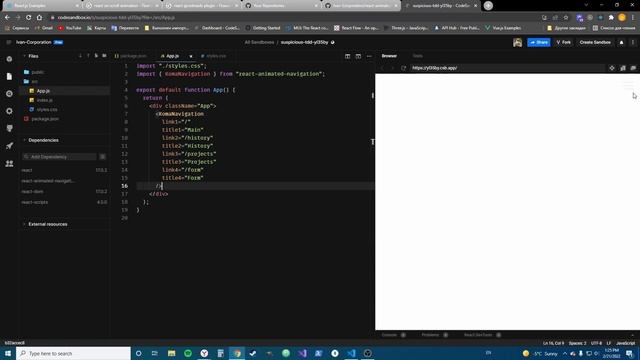640x360 pixels.
Task: Click the Create Sandbox button
Action: 595,42
